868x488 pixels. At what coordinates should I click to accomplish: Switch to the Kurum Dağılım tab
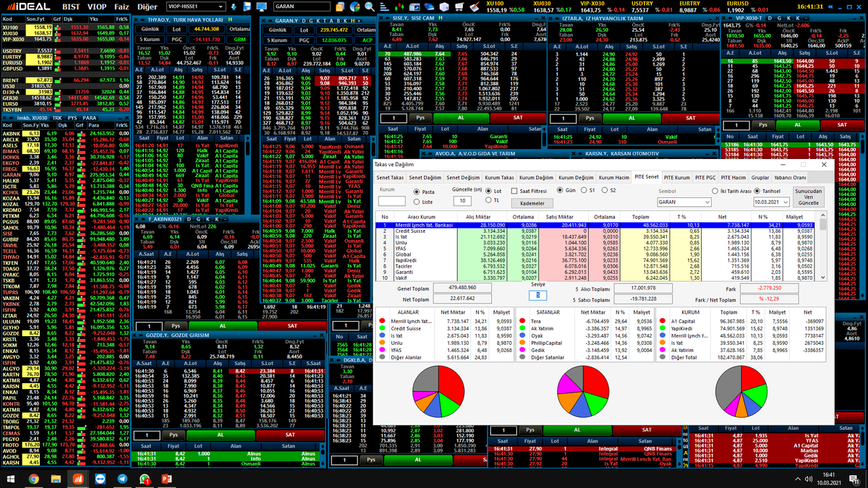pyautogui.click(x=536, y=177)
